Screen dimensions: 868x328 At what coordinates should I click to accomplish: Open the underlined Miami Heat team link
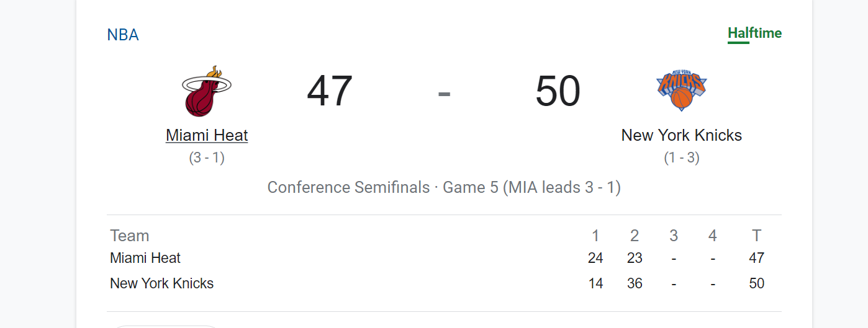pyautogui.click(x=207, y=135)
